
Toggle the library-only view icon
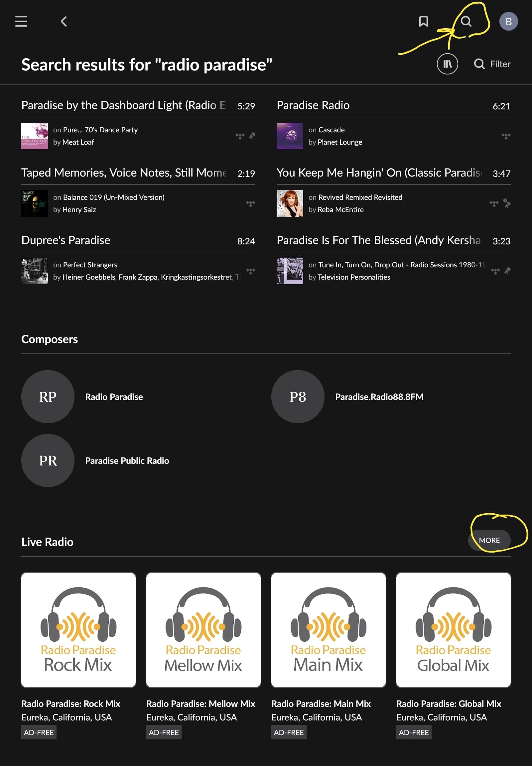447,64
